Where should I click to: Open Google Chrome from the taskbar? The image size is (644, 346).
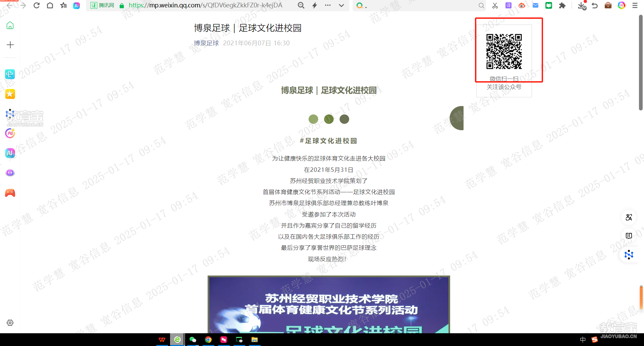(x=208, y=340)
